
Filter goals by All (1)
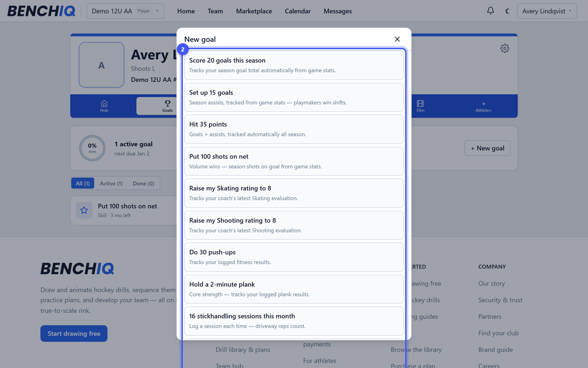click(x=83, y=183)
